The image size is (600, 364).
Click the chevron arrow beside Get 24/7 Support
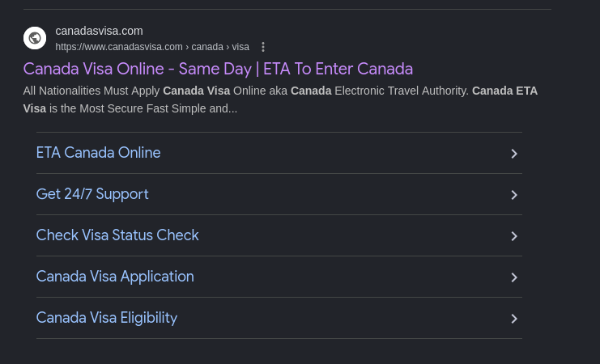[514, 195]
